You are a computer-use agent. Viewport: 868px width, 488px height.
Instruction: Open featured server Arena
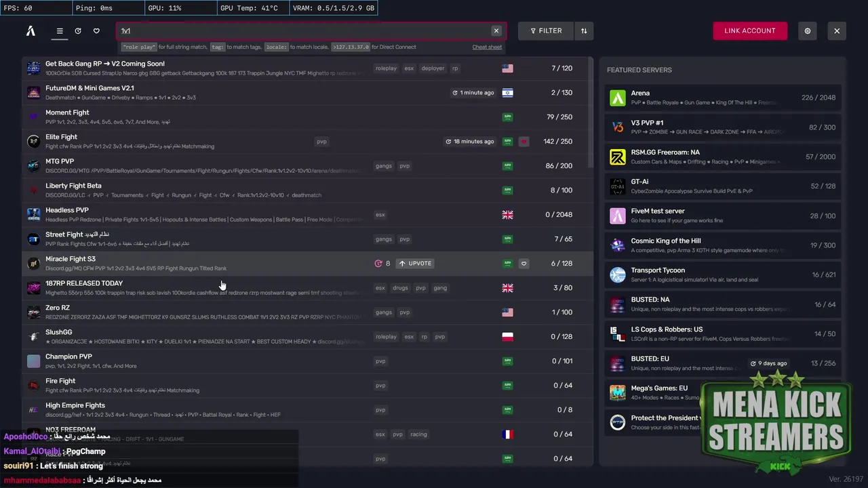point(723,98)
